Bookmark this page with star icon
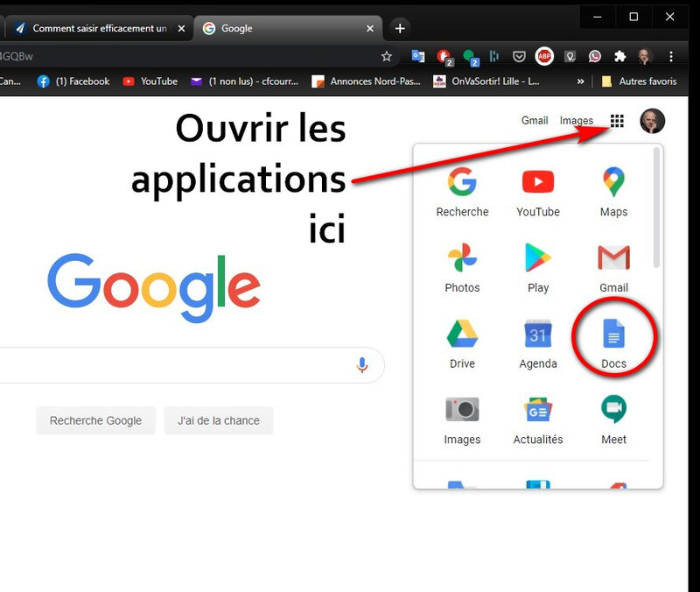This screenshot has width=700, height=592. (387, 56)
